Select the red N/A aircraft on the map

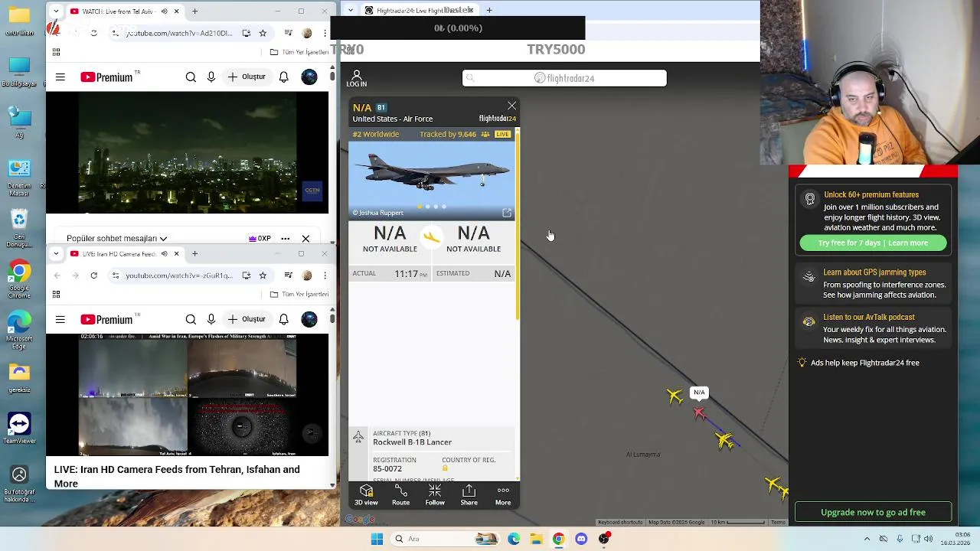699,413
